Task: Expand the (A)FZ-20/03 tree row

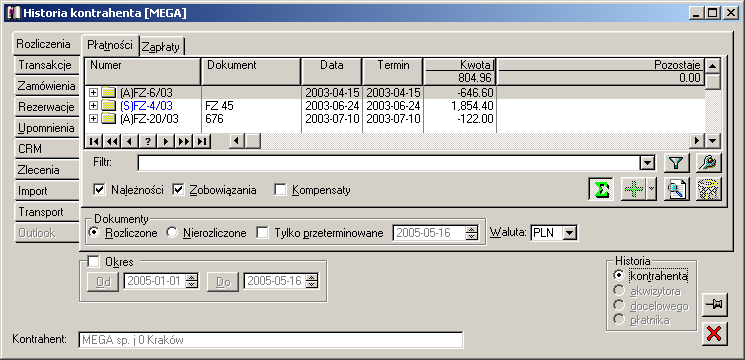Action: point(94,119)
